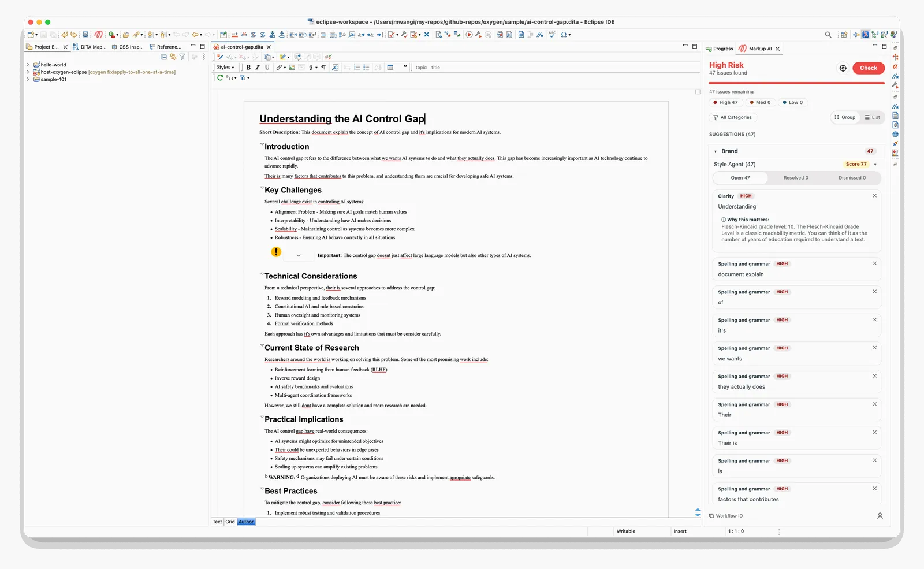Toggle the High 47 severity filter

725,102
